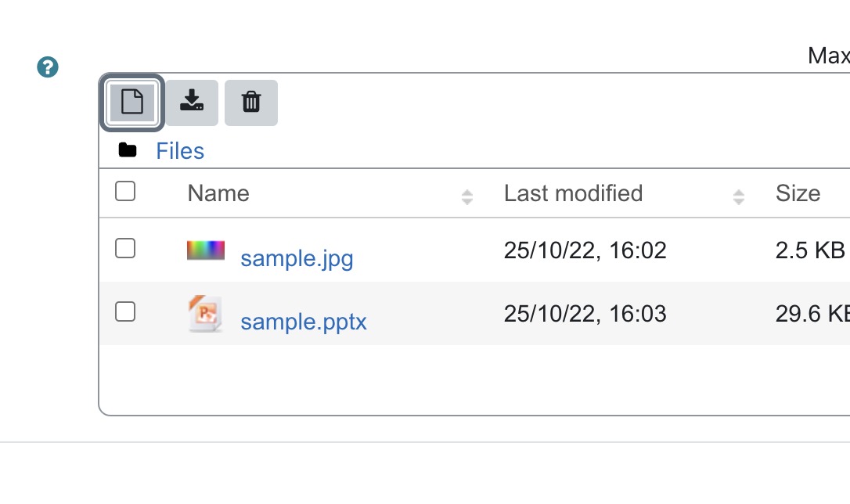Sort by Name using its sort arrows
Image resolution: width=850 pixels, height=504 pixels.
(467, 196)
